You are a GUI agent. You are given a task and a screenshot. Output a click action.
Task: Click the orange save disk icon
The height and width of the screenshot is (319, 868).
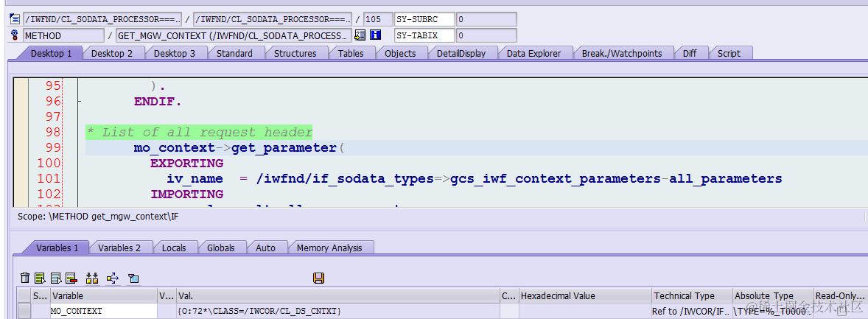point(318,278)
